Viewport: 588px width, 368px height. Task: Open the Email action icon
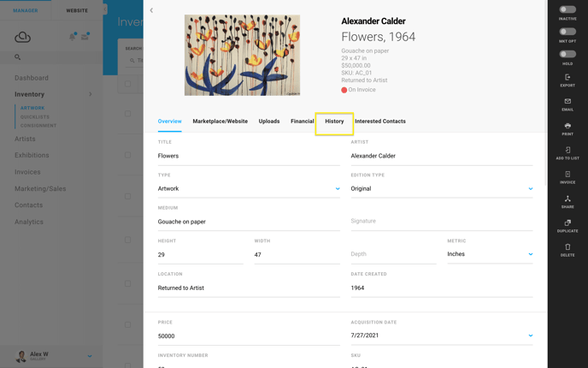(x=567, y=101)
